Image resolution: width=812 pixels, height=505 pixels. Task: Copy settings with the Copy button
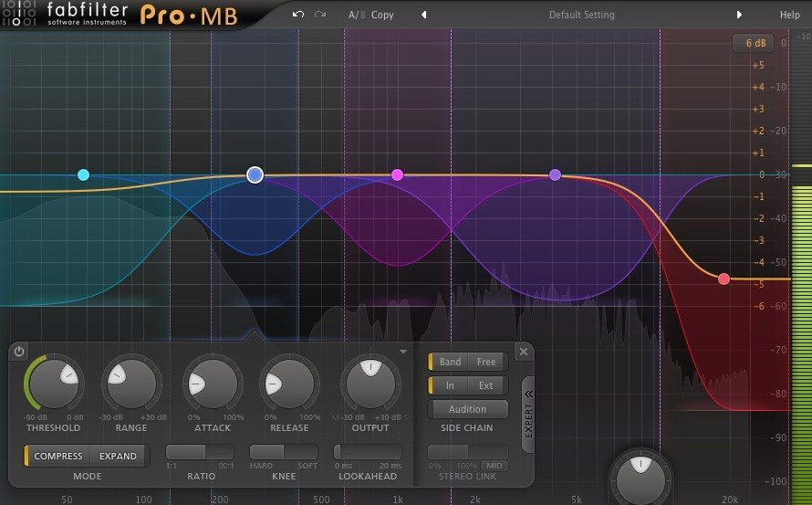point(382,15)
